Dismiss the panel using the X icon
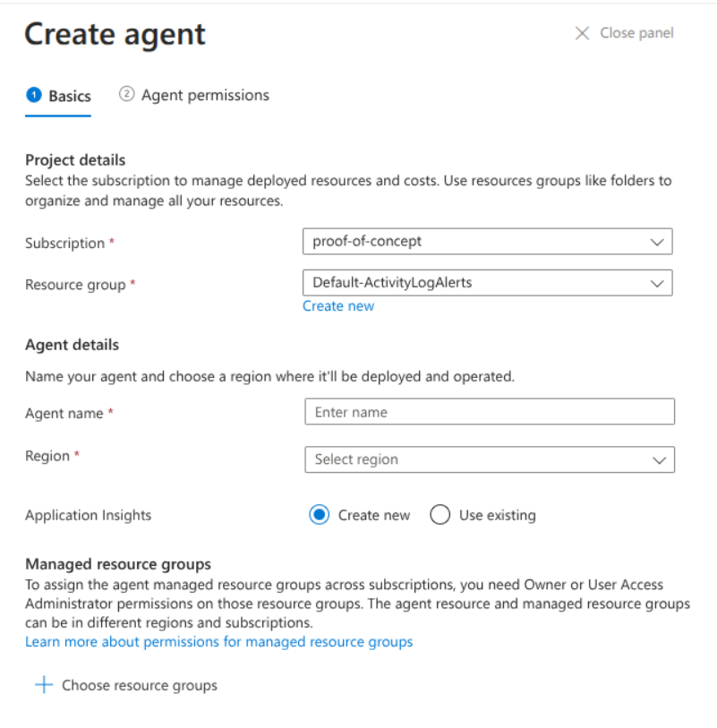The height and width of the screenshot is (728, 717). [x=581, y=32]
